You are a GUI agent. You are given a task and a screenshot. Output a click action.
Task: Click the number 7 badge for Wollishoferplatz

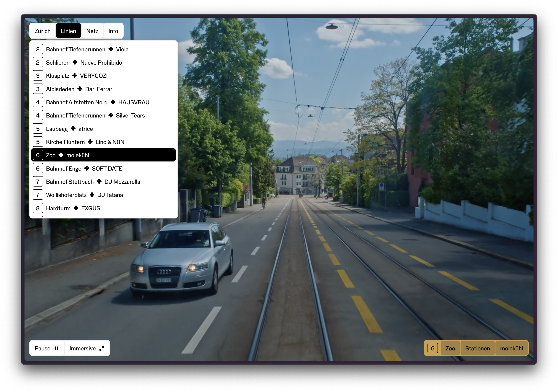(x=38, y=195)
